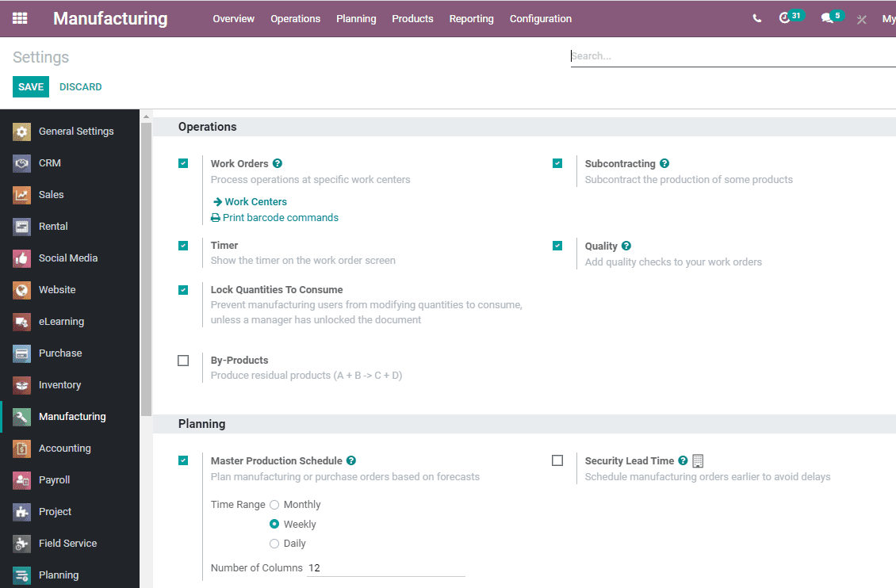896x588 pixels.
Task: Enable the By-Products option
Action: pos(183,360)
